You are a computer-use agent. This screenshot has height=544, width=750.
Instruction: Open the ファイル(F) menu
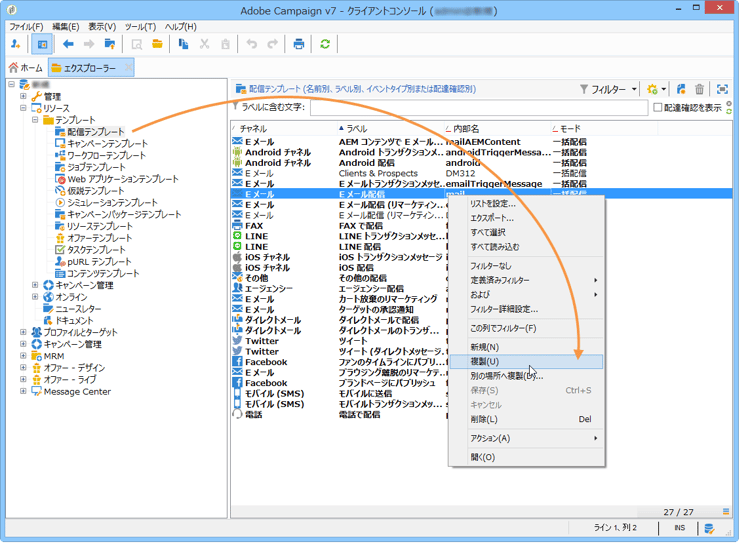[x=26, y=27]
